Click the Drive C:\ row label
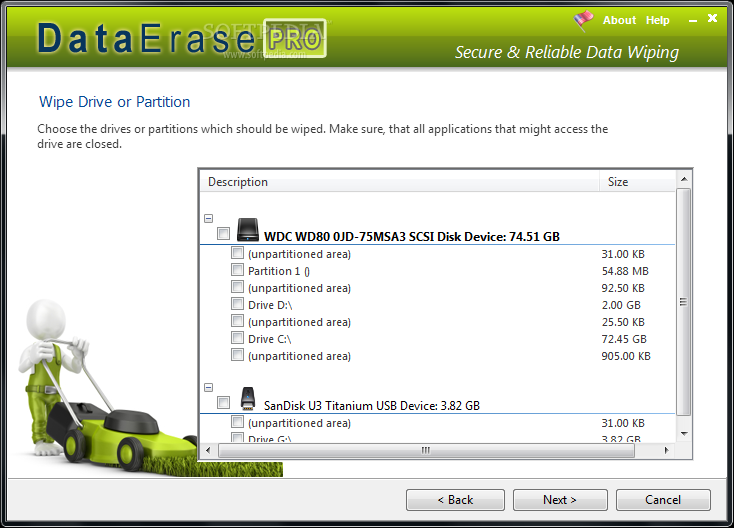 pyautogui.click(x=270, y=339)
